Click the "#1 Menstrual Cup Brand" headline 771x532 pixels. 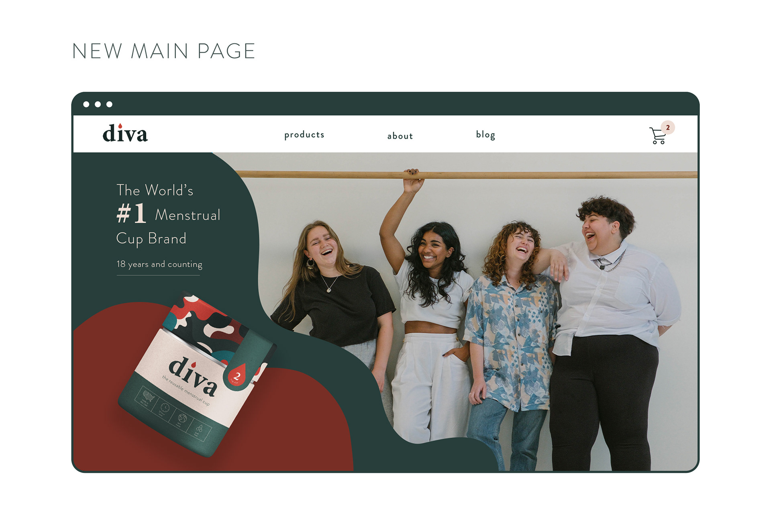[168, 215]
